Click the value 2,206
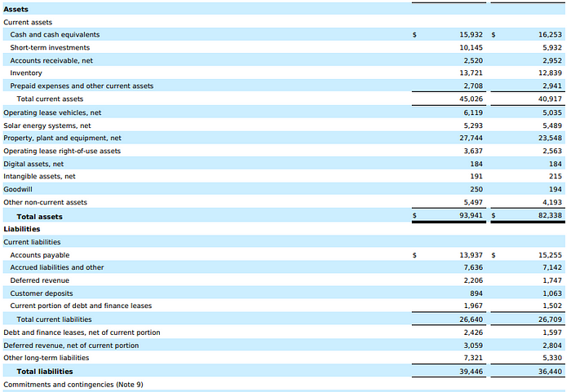This screenshot has height=392, width=571. (473, 280)
